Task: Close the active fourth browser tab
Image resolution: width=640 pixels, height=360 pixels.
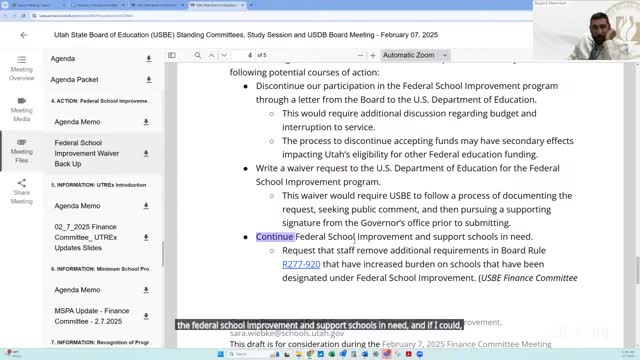Action: pos(242,5)
